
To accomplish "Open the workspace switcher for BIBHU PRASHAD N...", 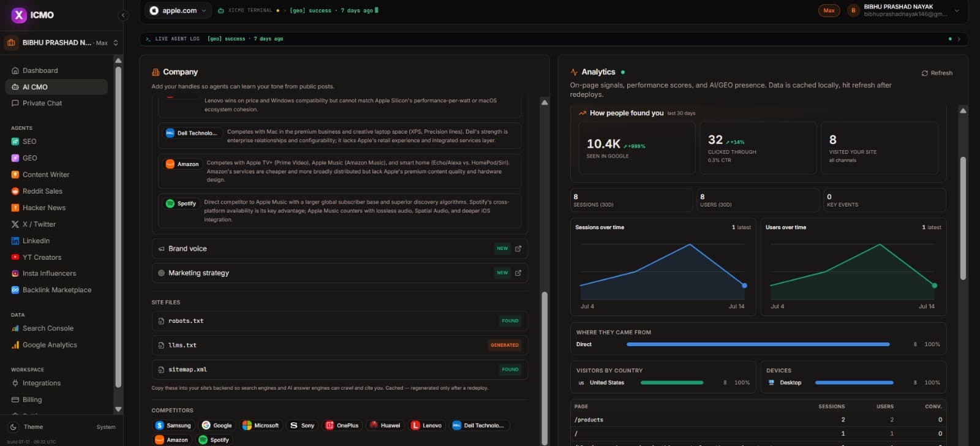I will click(x=62, y=43).
